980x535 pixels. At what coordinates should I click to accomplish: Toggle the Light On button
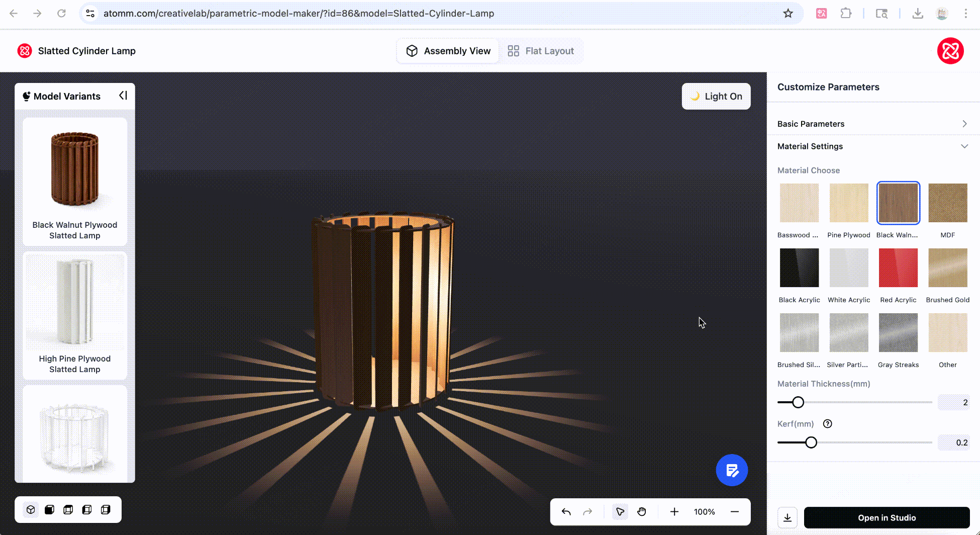(x=716, y=97)
